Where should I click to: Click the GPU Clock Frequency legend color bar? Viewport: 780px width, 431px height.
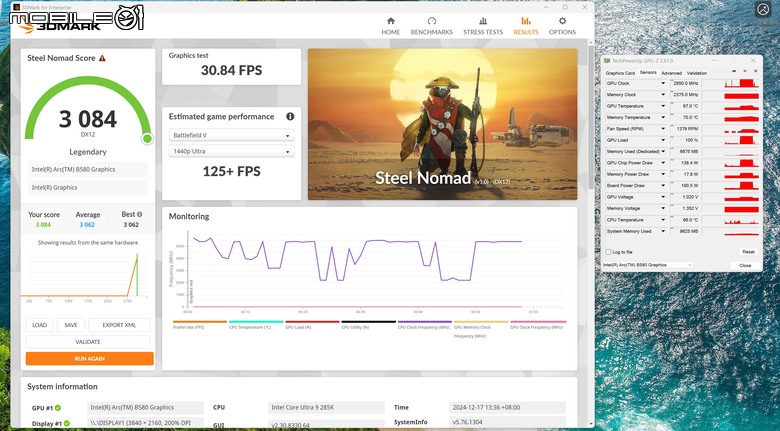click(538, 322)
